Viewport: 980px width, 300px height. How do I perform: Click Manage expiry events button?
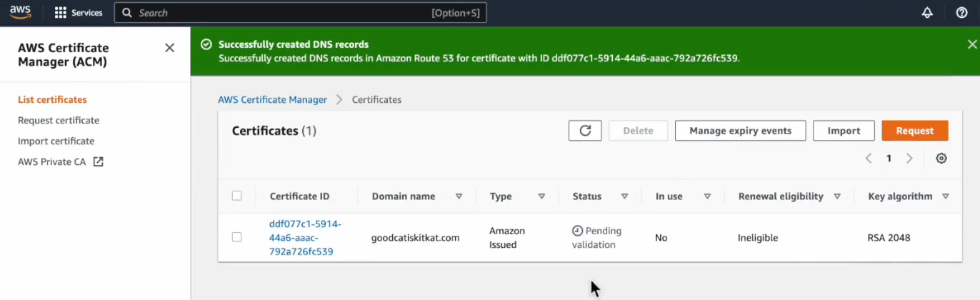pyautogui.click(x=740, y=131)
